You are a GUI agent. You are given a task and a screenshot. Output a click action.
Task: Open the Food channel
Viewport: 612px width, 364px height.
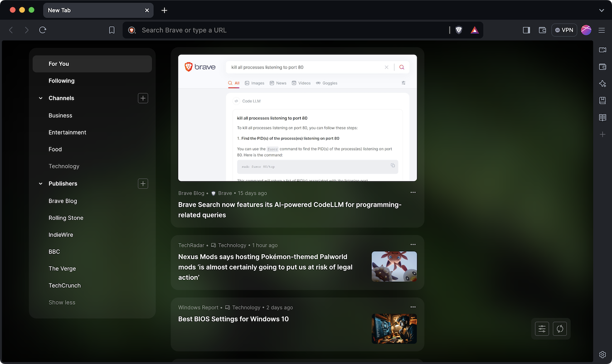click(55, 149)
